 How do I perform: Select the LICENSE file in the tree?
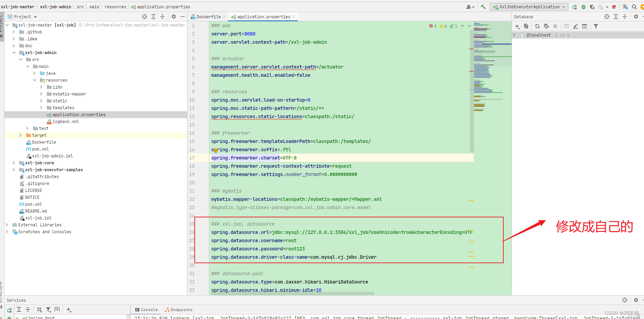point(33,191)
